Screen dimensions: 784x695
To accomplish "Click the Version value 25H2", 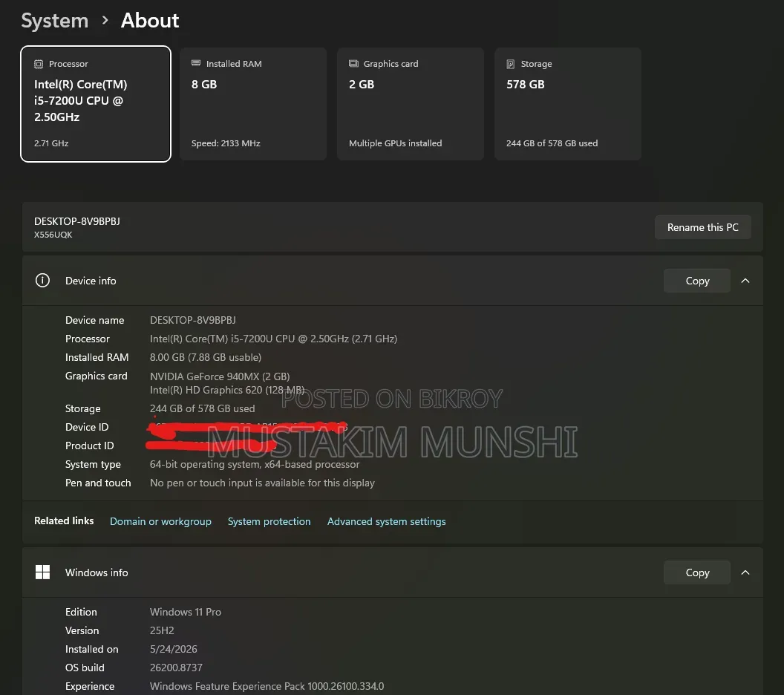I will 162,630.
